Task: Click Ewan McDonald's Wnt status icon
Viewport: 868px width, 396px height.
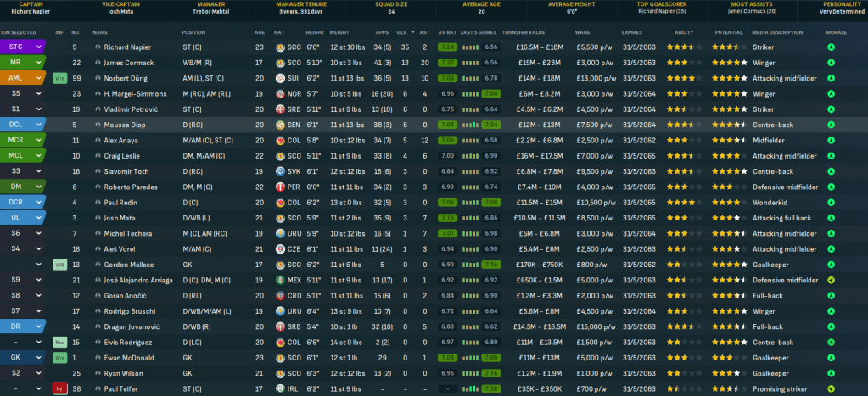Action: (x=59, y=358)
